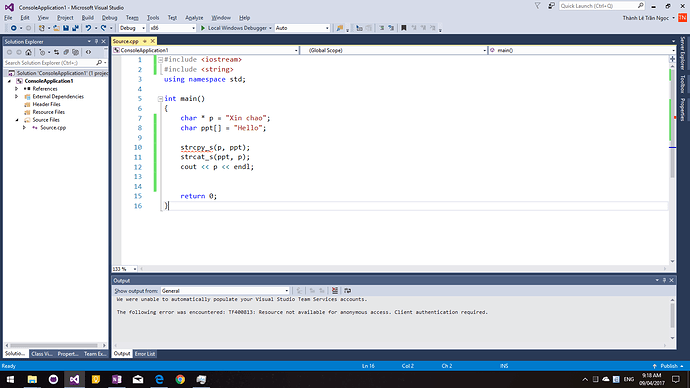Redo the last undone edit
Screen dimensions: 690x388
103,28
